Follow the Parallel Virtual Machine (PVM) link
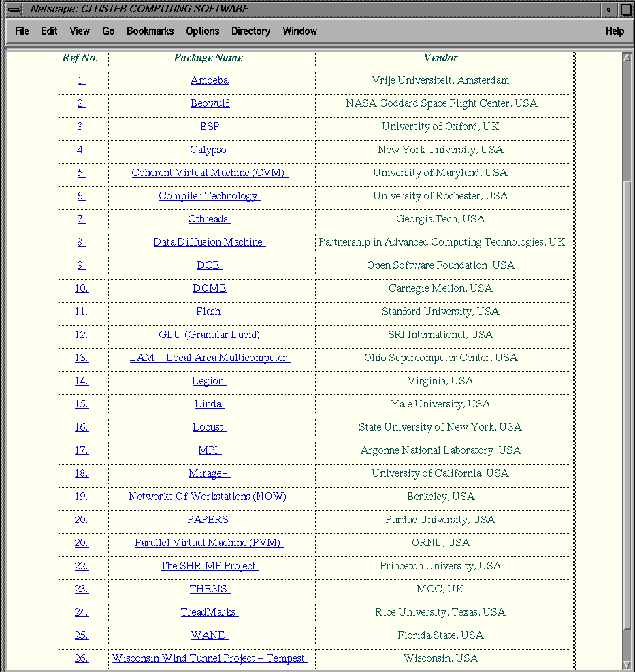 (210, 543)
